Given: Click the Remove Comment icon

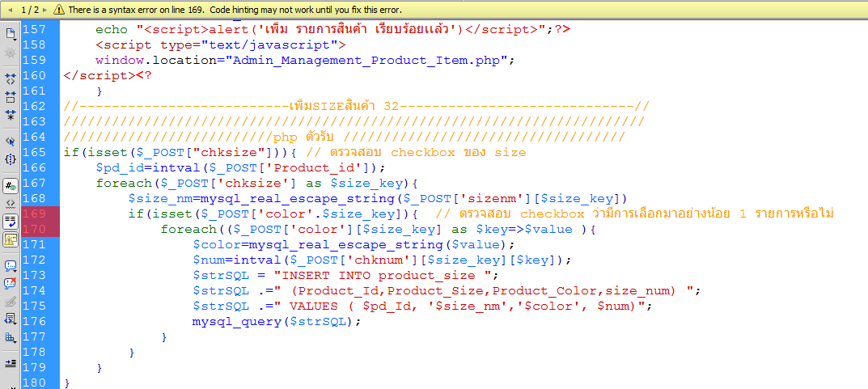Looking at the screenshot, I should pos(11,283).
